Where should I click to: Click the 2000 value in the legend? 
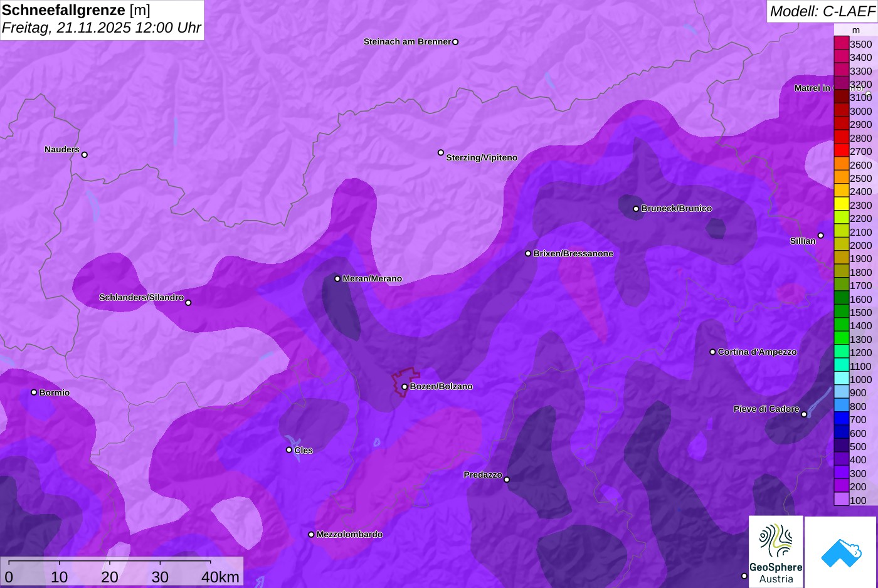coord(860,245)
